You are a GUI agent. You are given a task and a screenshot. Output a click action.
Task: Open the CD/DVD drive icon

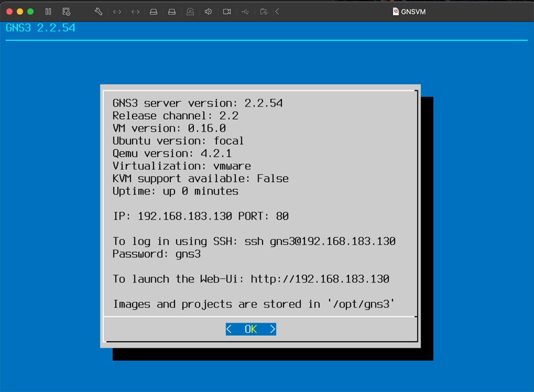[190, 12]
